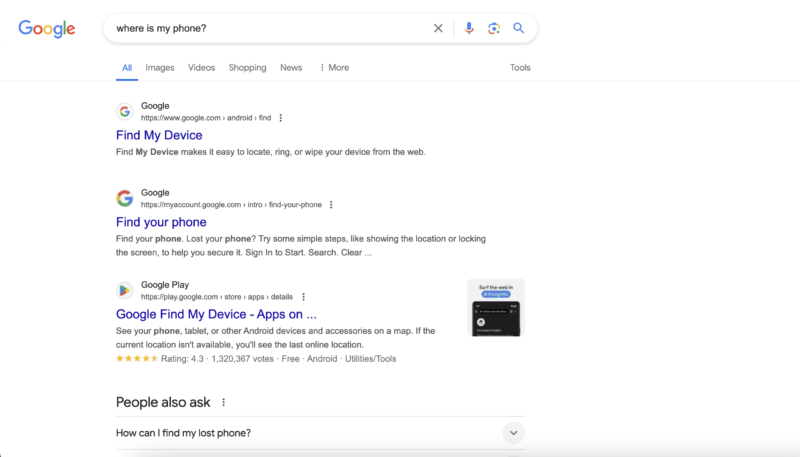The height and width of the screenshot is (457, 800).
Task: Clear the search box with X icon
Action: tap(438, 29)
